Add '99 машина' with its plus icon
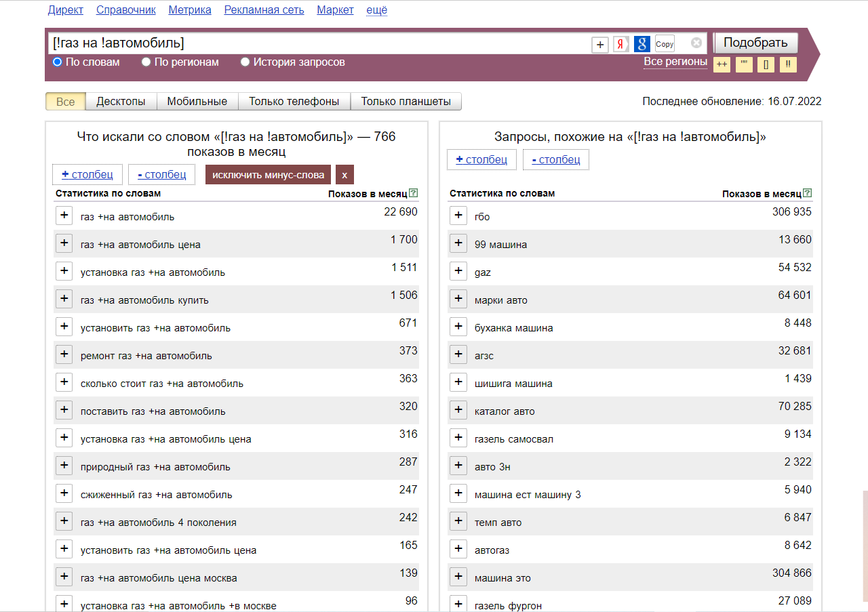 pos(458,243)
